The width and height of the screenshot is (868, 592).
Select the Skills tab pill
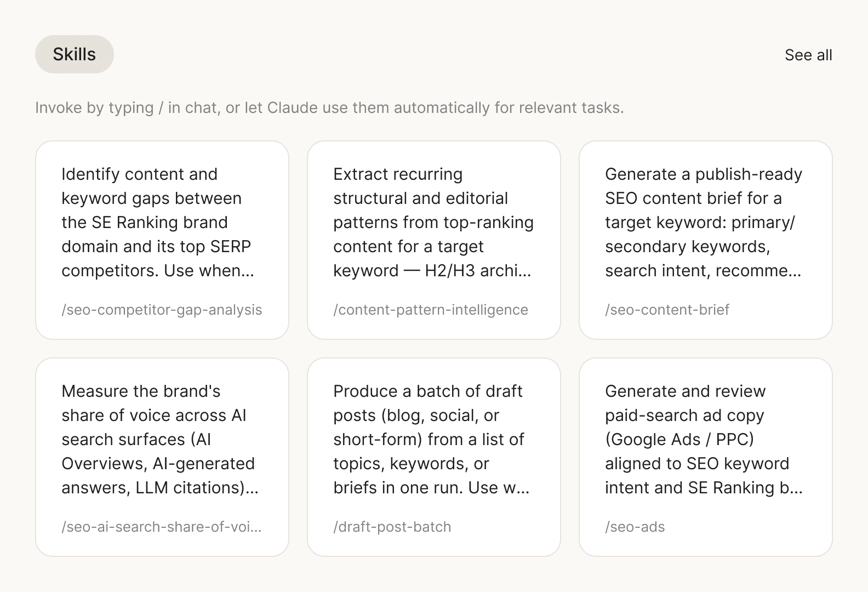click(75, 54)
